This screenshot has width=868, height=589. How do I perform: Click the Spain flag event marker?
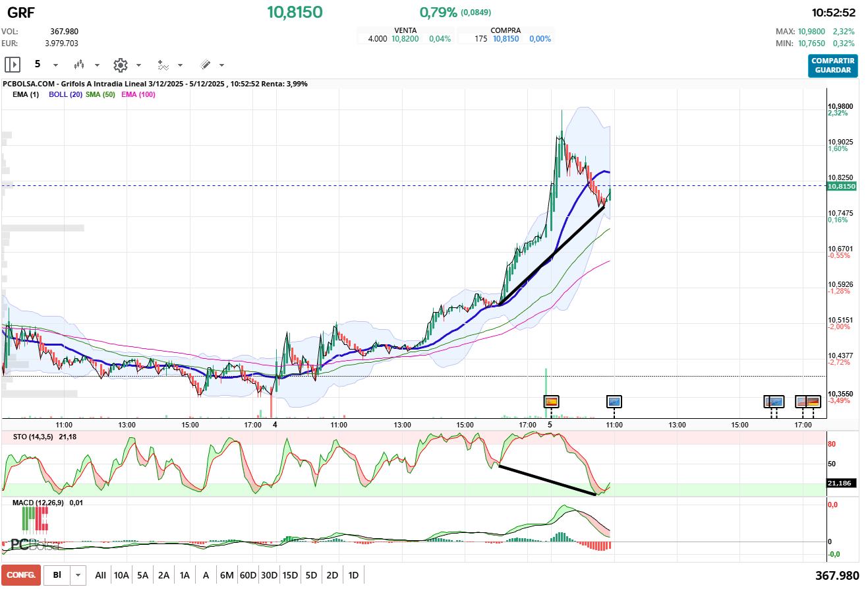(x=551, y=401)
